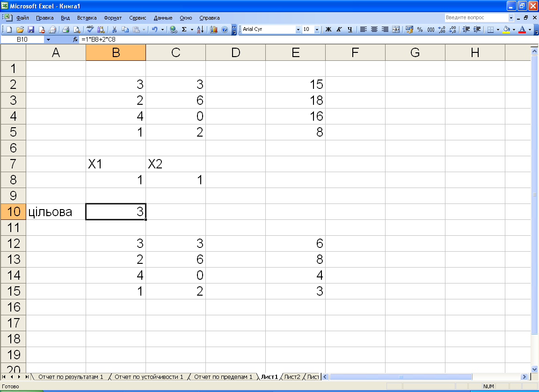Create a new workbook with New icon
This screenshot has width=539, height=392.
[9, 29]
